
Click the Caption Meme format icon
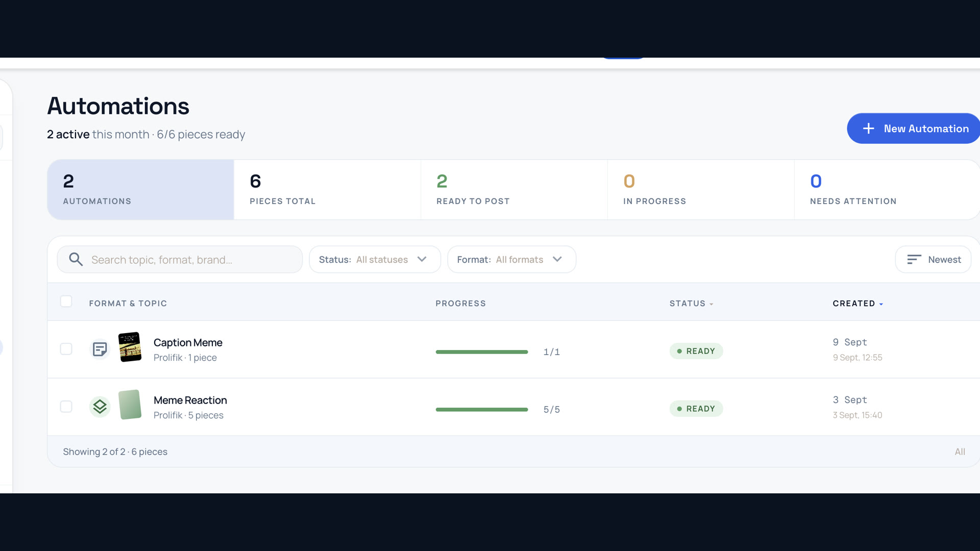(x=100, y=349)
